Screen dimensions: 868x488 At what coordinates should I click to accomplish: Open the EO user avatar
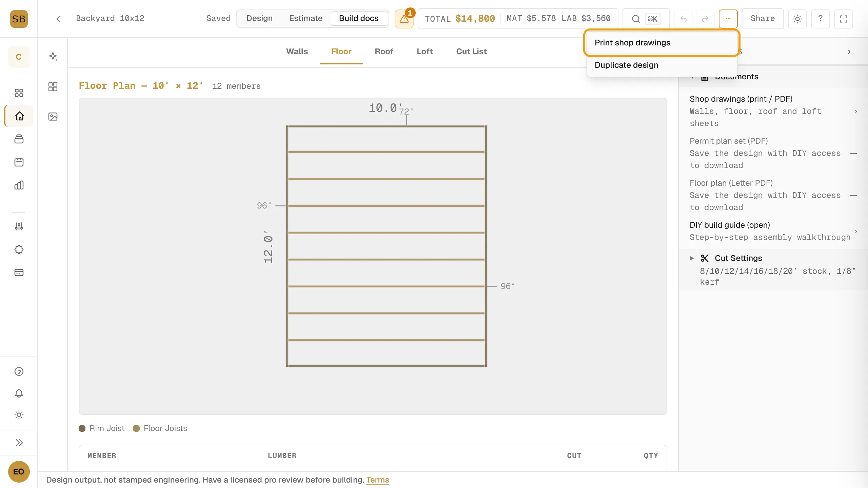(x=19, y=472)
